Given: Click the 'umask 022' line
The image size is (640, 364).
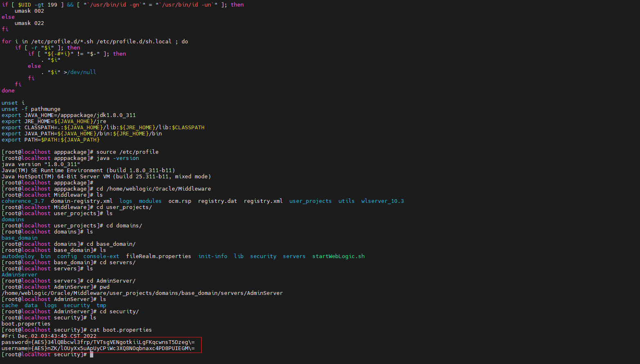Looking at the screenshot, I should coord(29,23).
